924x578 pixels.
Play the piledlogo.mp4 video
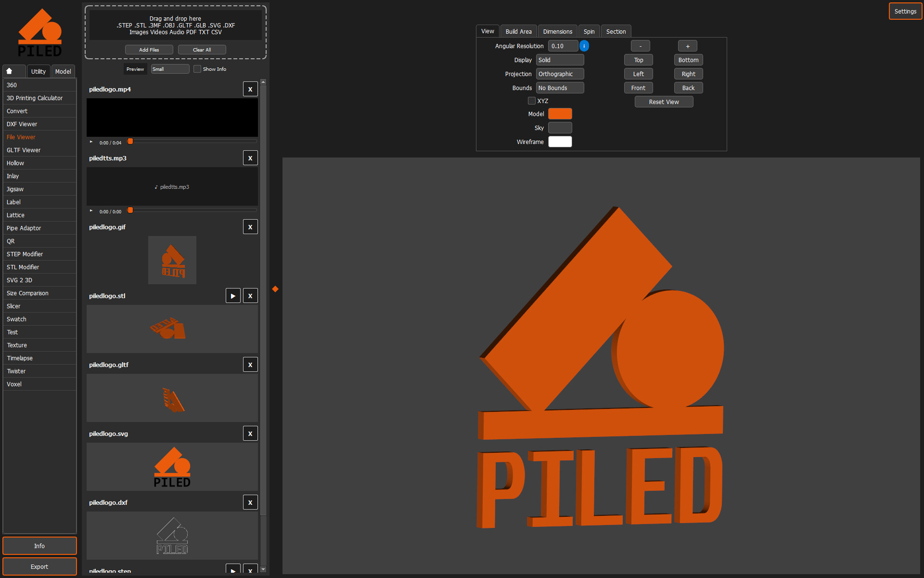[x=91, y=142]
